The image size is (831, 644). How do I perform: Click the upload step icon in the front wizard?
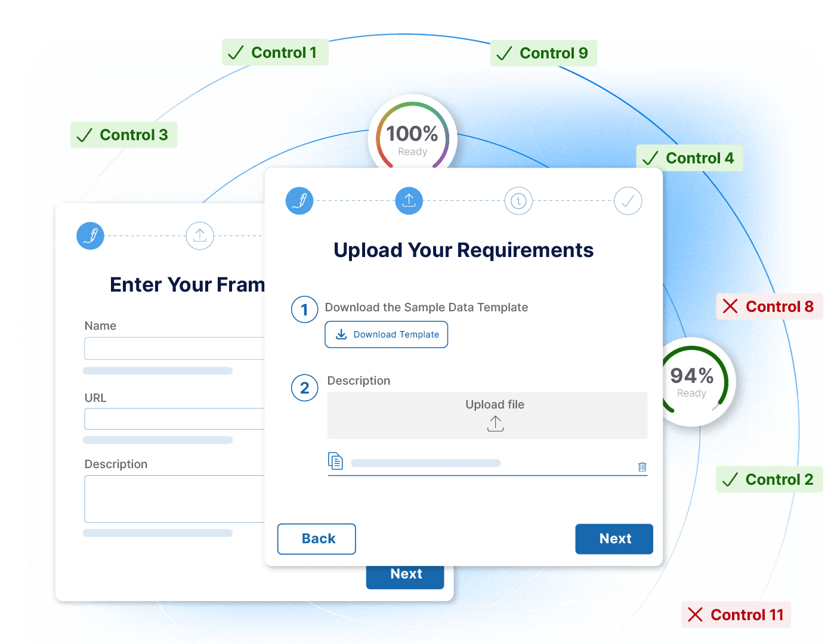tap(409, 201)
